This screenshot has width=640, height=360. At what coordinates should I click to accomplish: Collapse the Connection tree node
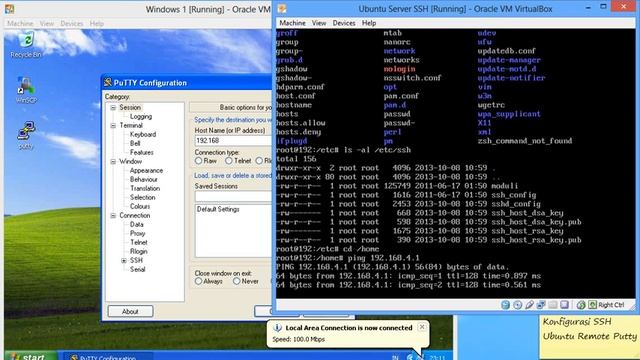113,216
